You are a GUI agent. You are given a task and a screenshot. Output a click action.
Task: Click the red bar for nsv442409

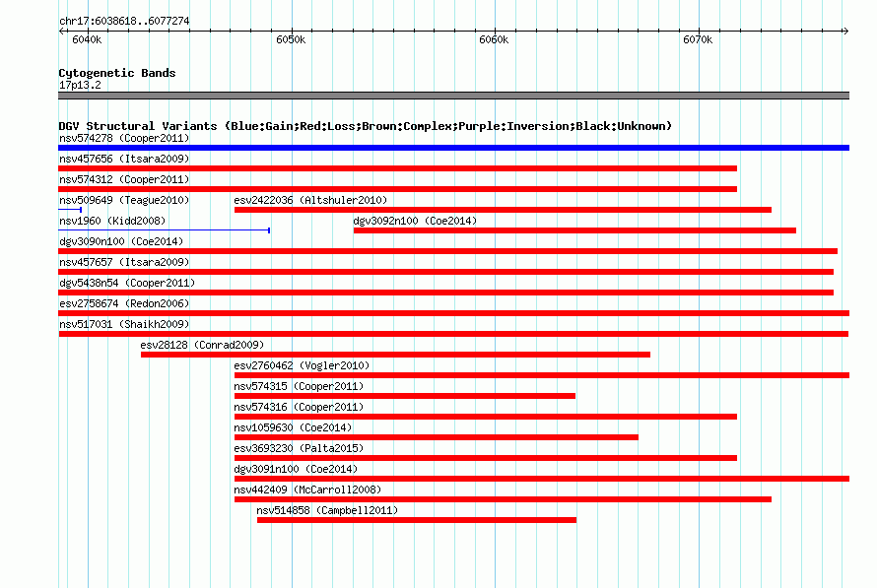click(x=503, y=499)
